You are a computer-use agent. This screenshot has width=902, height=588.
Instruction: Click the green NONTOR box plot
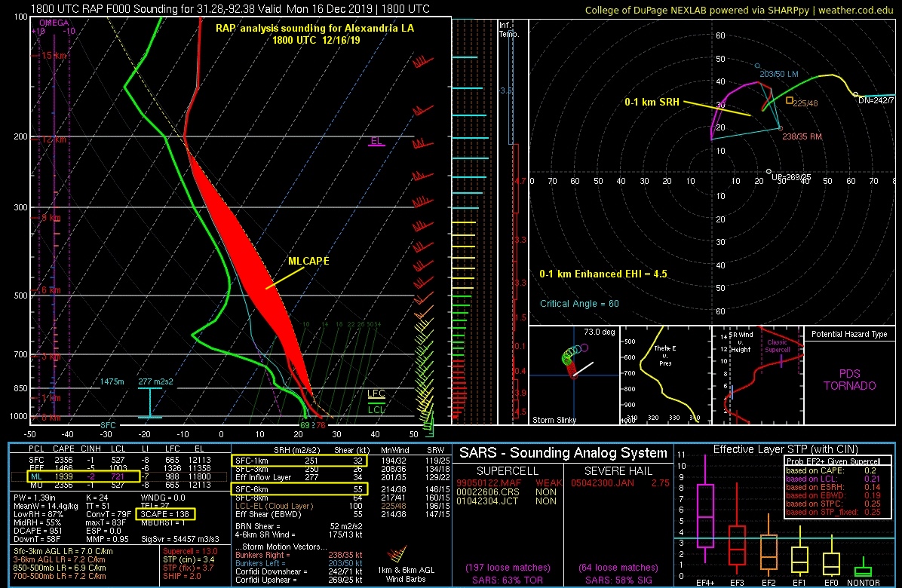coord(863,569)
